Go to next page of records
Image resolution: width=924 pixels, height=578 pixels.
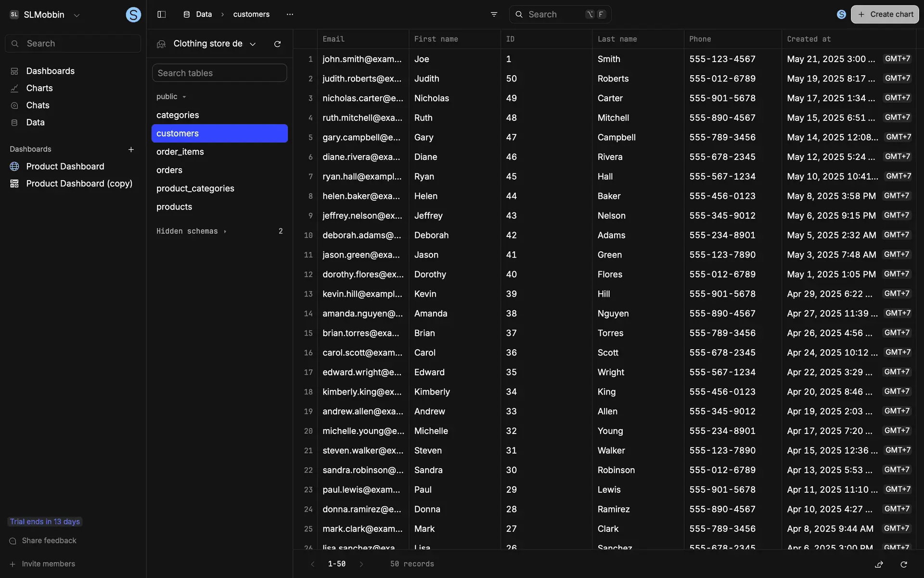tap(361, 564)
